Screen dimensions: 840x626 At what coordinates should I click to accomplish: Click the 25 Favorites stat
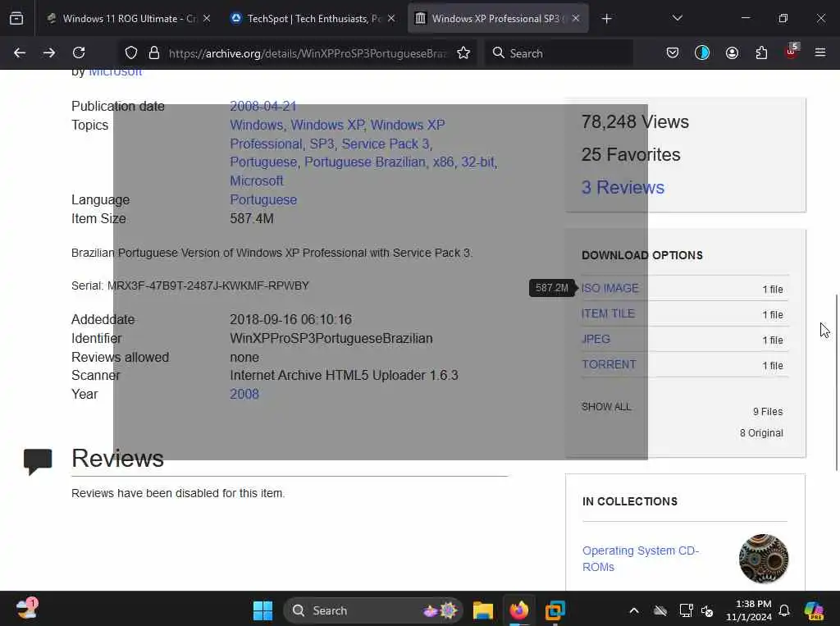pos(631,154)
